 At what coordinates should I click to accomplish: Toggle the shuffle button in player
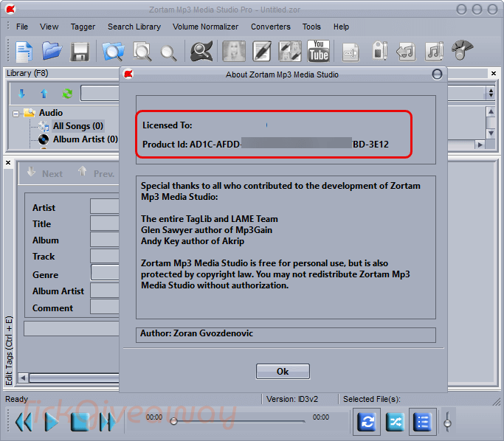(x=395, y=422)
